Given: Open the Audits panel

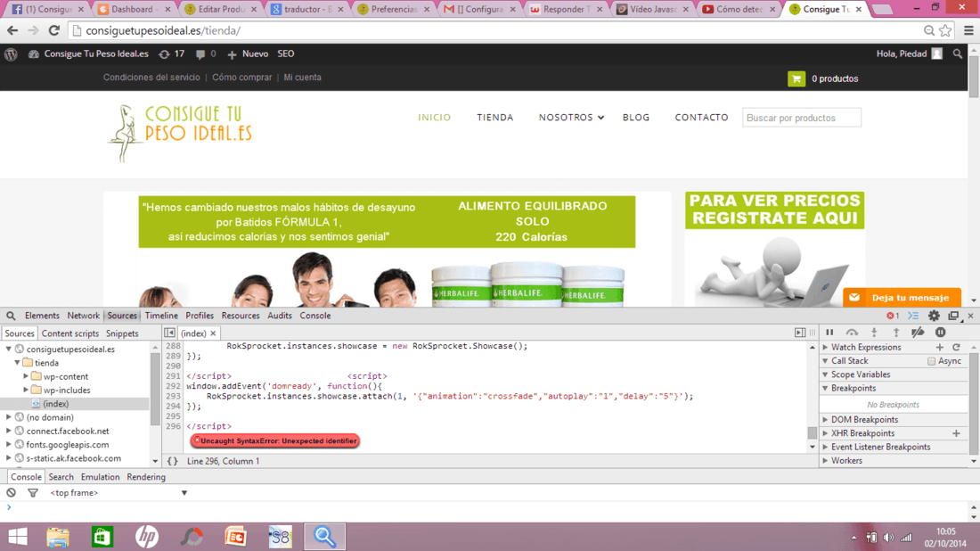Looking at the screenshot, I should click(280, 316).
